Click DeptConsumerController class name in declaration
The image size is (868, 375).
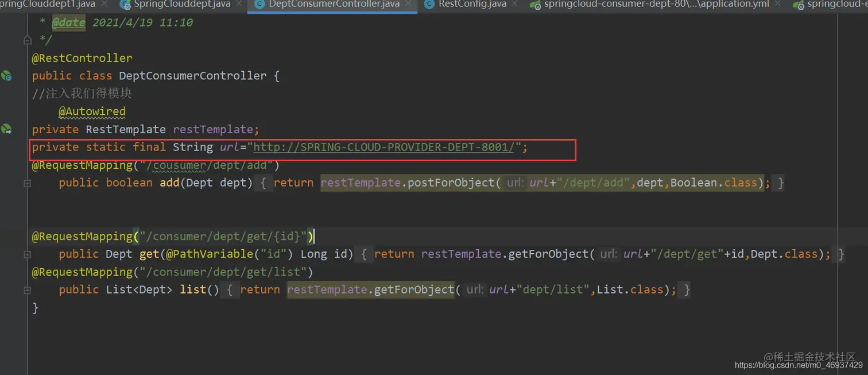click(x=193, y=76)
